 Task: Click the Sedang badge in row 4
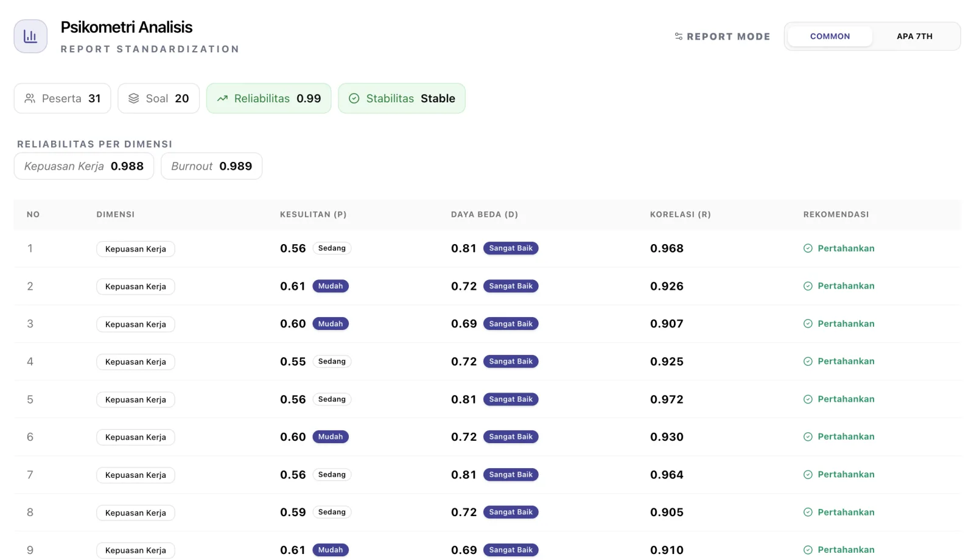pos(332,362)
